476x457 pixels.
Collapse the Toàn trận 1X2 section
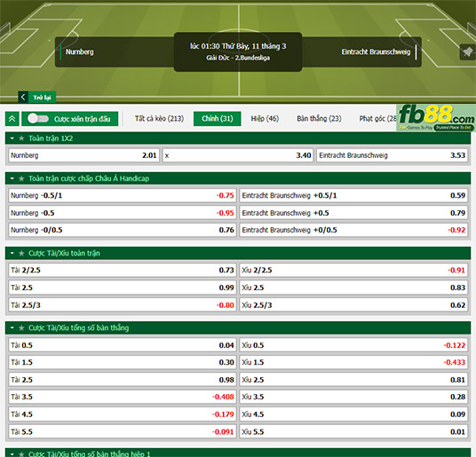[12, 138]
